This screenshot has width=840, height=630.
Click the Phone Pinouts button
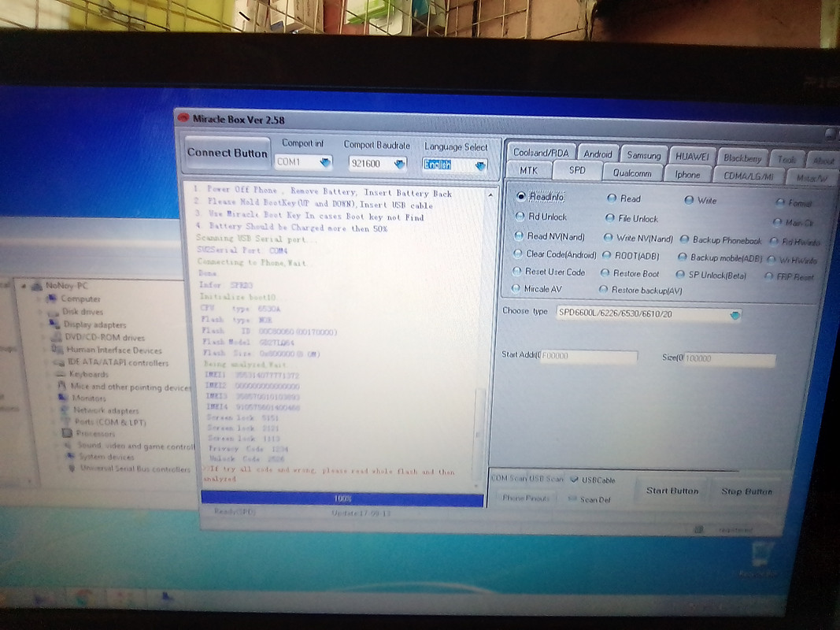point(526,498)
